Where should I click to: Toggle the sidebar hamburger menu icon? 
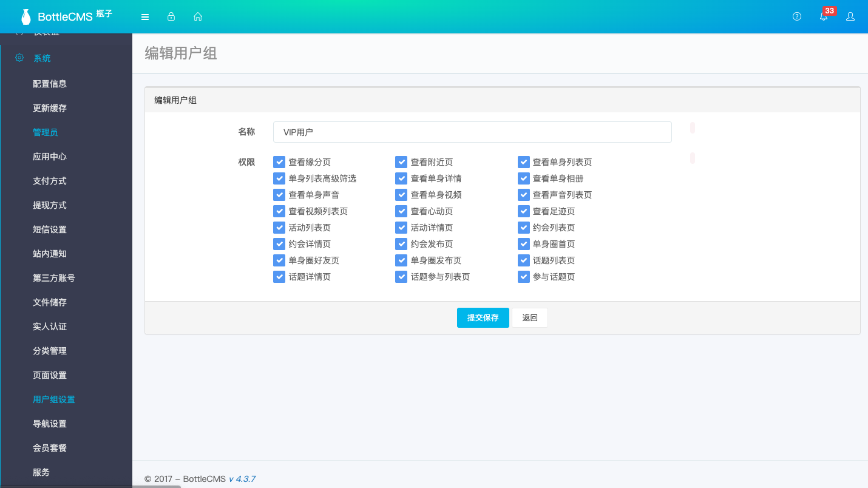click(x=145, y=17)
